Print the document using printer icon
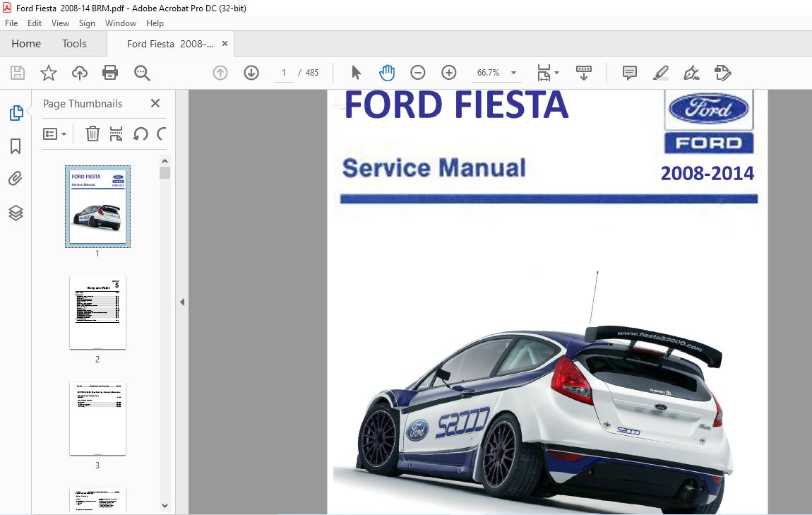Screen dimensions: 812x515 [x=110, y=73]
